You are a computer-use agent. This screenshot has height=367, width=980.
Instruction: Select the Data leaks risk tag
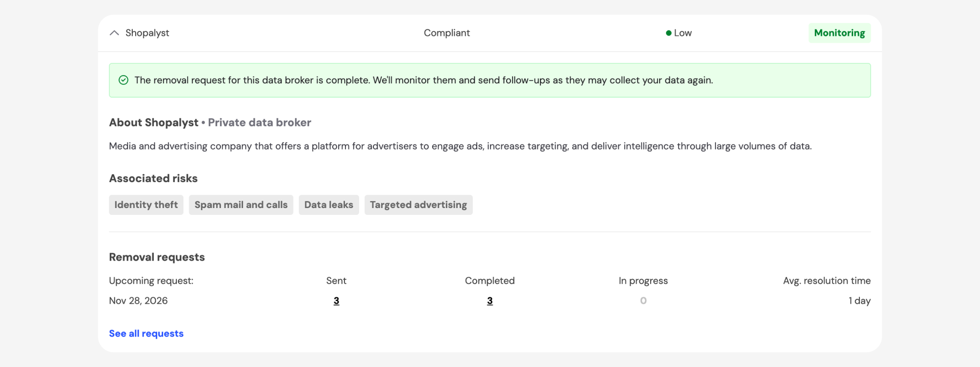329,205
